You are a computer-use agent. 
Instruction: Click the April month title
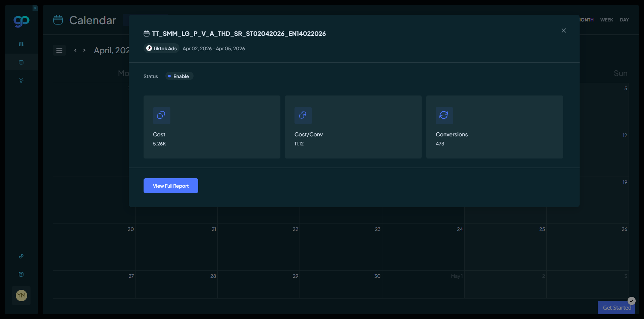tap(111, 50)
